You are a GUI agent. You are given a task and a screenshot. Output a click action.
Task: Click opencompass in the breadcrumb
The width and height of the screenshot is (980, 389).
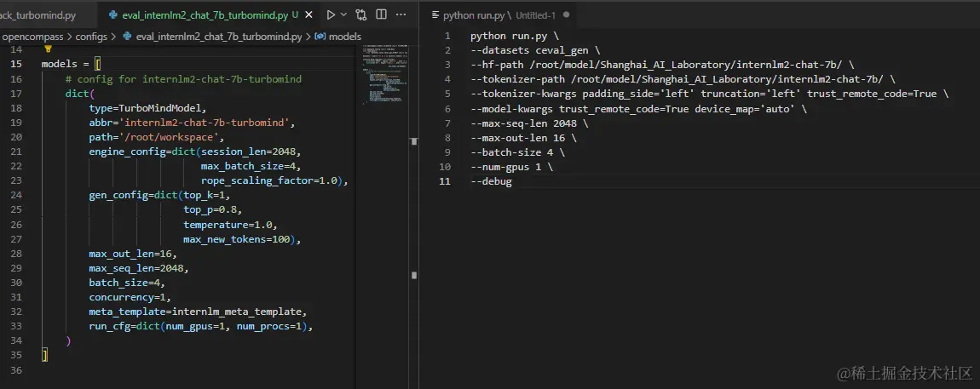[32, 37]
